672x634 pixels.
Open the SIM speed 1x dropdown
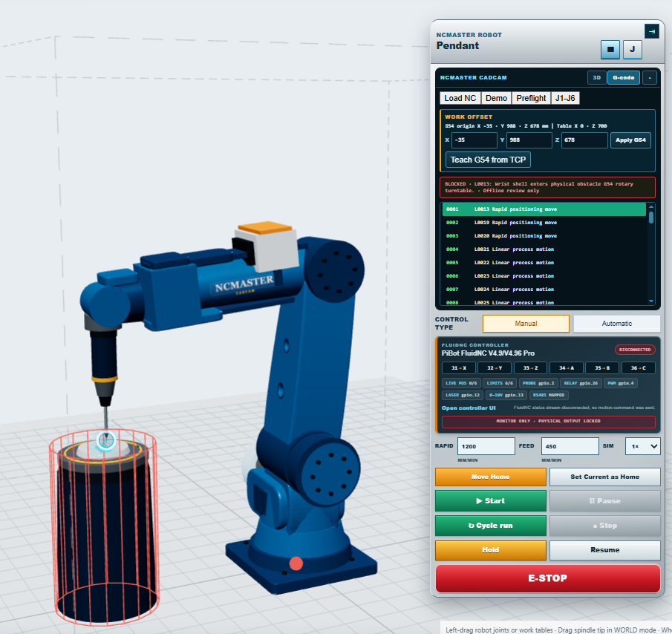pyautogui.click(x=642, y=446)
